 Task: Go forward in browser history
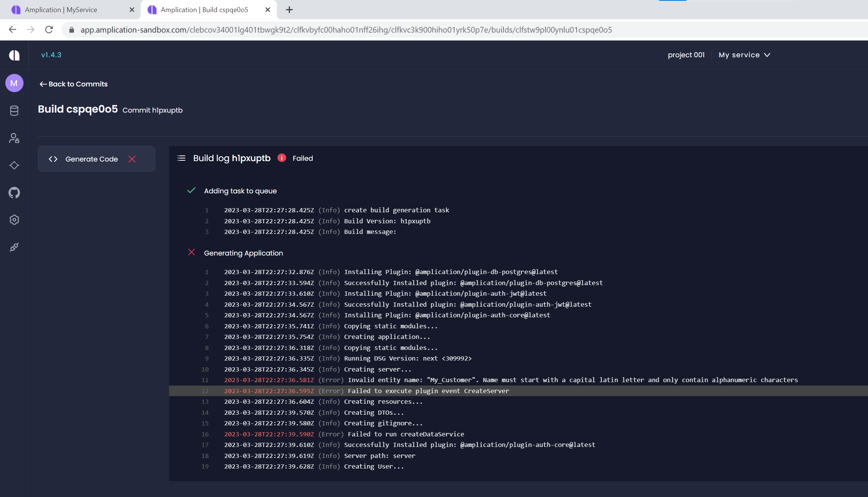click(x=31, y=30)
